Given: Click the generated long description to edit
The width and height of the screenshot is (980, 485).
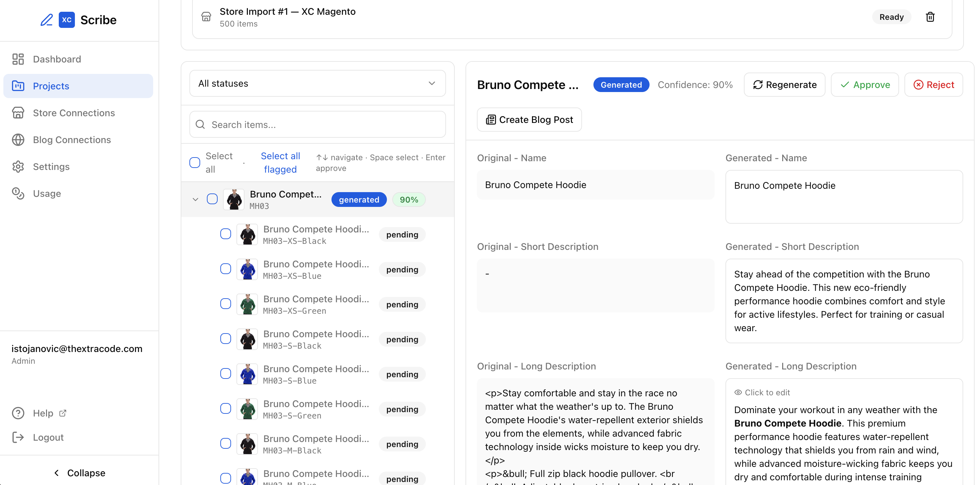Looking at the screenshot, I should [837, 437].
